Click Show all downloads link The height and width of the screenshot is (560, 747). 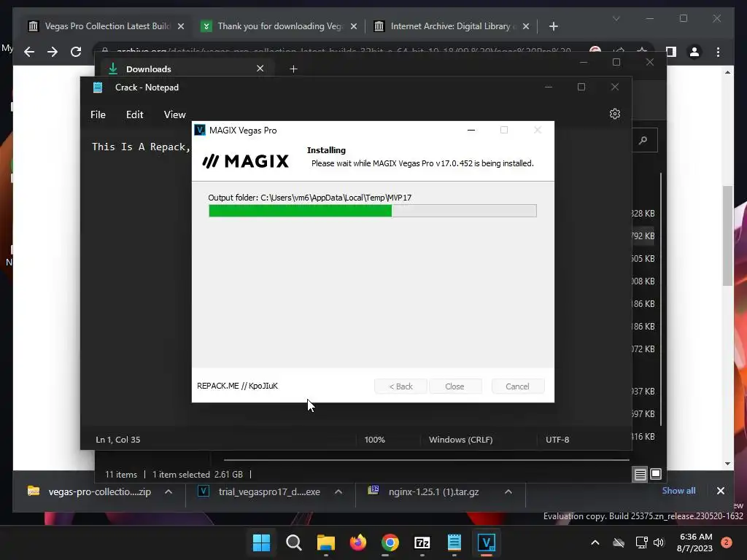678,491
